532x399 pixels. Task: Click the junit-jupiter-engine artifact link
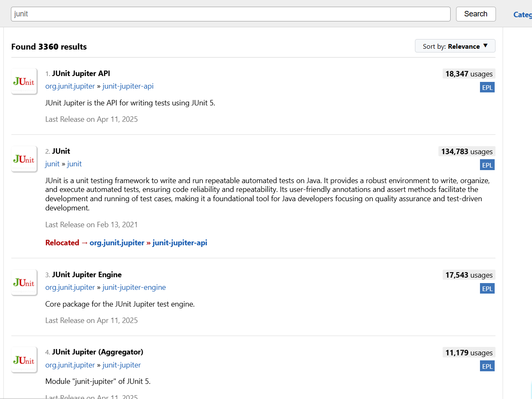coord(134,287)
